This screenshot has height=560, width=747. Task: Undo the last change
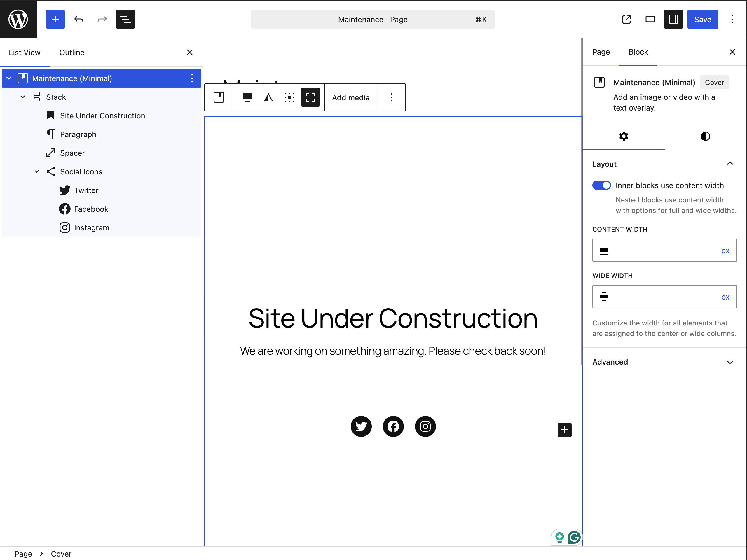point(78,19)
